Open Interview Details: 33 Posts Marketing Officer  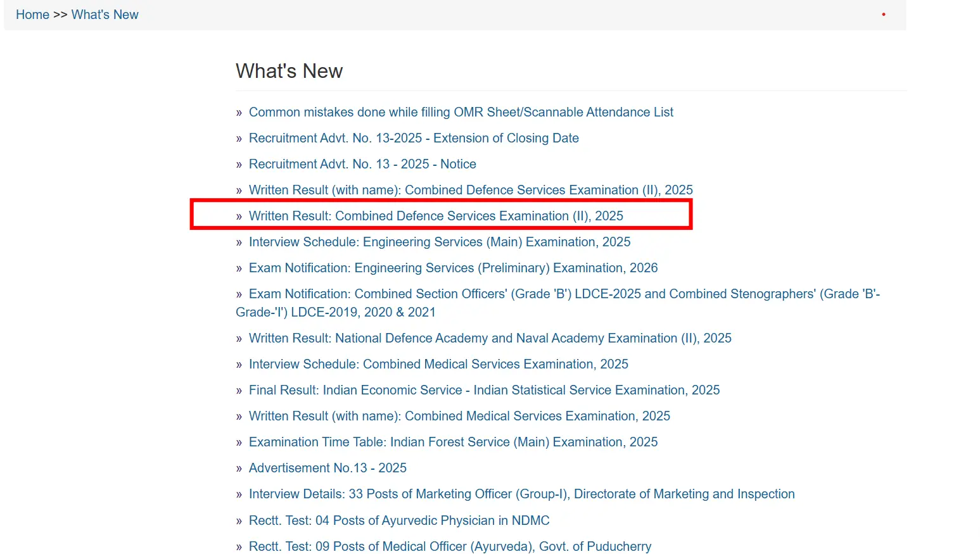coord(521,494)
